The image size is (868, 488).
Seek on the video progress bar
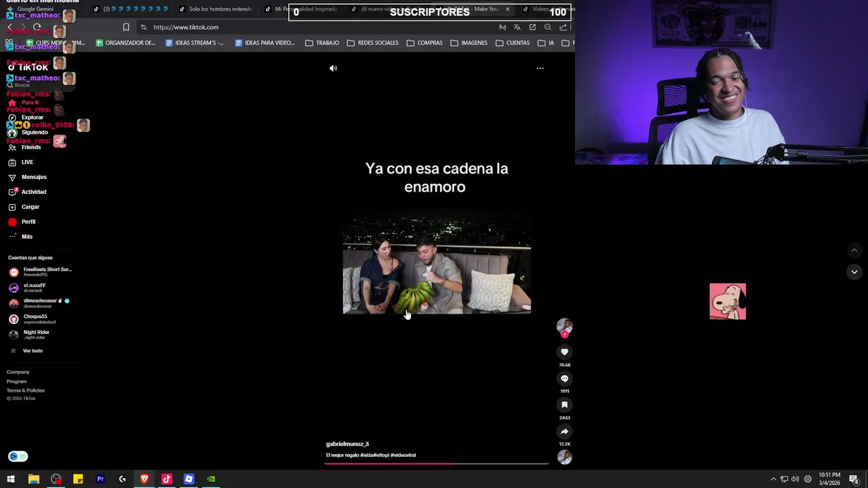pos(437,464)
